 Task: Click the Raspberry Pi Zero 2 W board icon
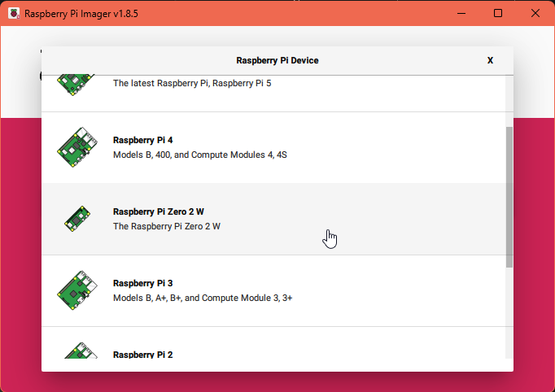pos(77,219)
